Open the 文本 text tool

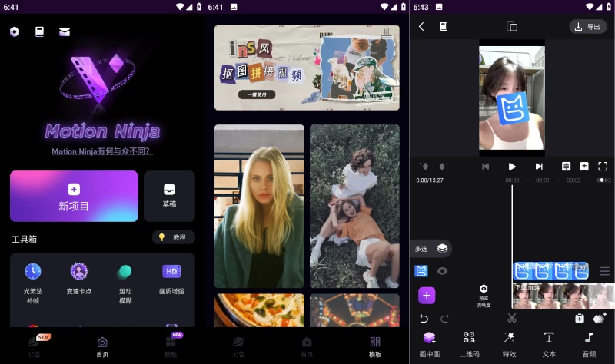coord(549,344)
